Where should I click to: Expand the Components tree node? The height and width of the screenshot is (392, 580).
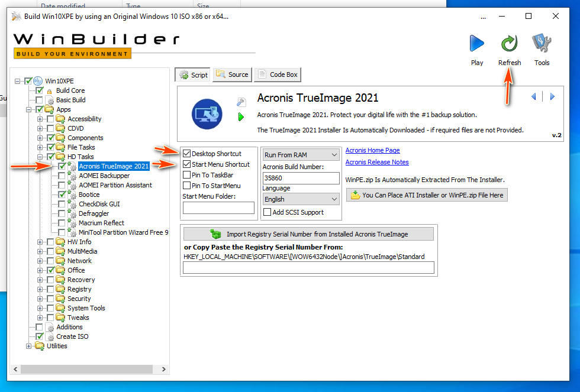point(40,138)
